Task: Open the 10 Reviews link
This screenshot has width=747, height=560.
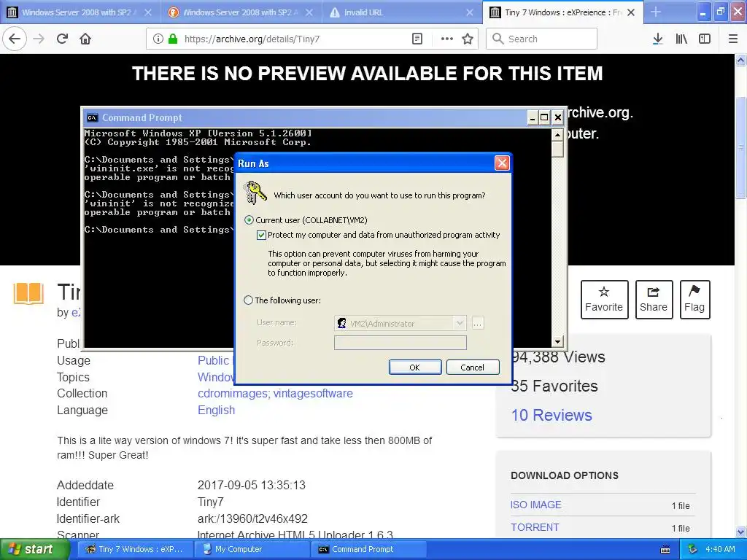Action: coord(551,415)
